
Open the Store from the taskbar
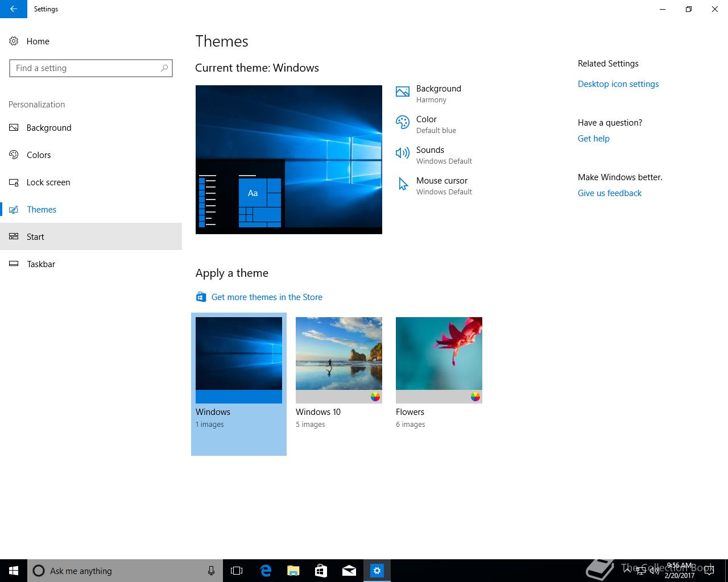pyautogui.click(x=321, y=571)
